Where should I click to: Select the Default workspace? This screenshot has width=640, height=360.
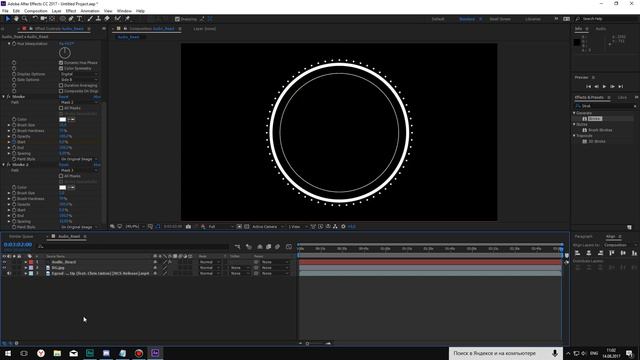(x=438, y=19)
